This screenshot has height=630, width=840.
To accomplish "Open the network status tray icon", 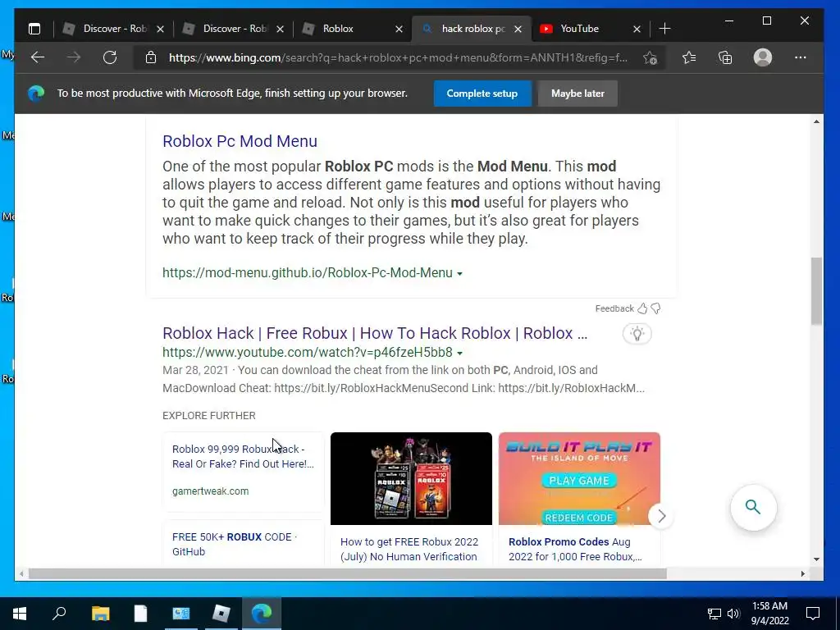I will (x=714, y=614).
